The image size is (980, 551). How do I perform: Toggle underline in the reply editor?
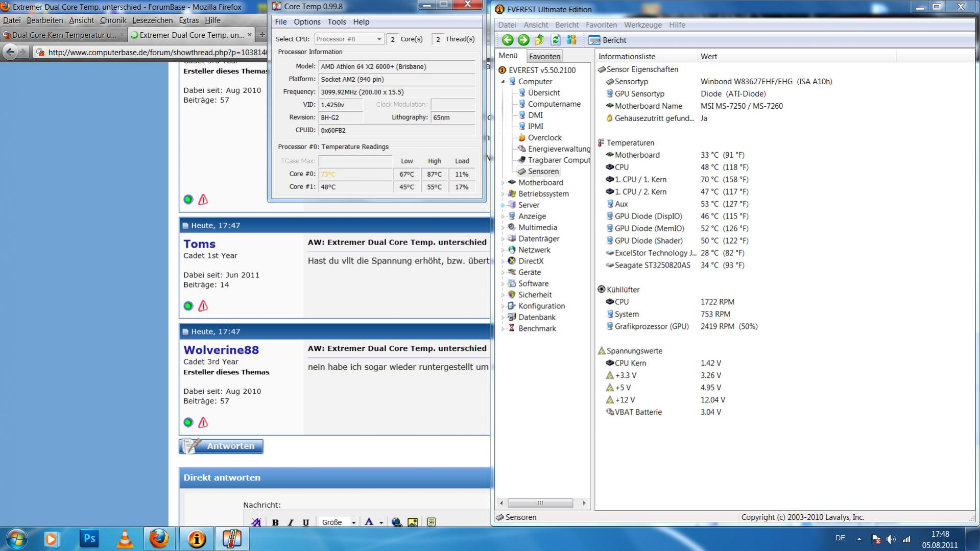(x=306, y=522)
